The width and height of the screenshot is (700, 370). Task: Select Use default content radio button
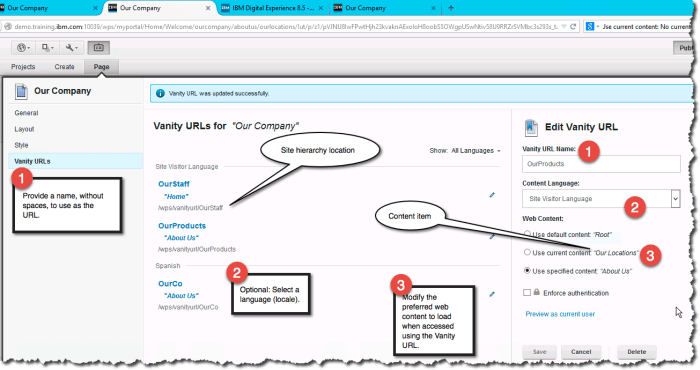(x=527, y=234)
